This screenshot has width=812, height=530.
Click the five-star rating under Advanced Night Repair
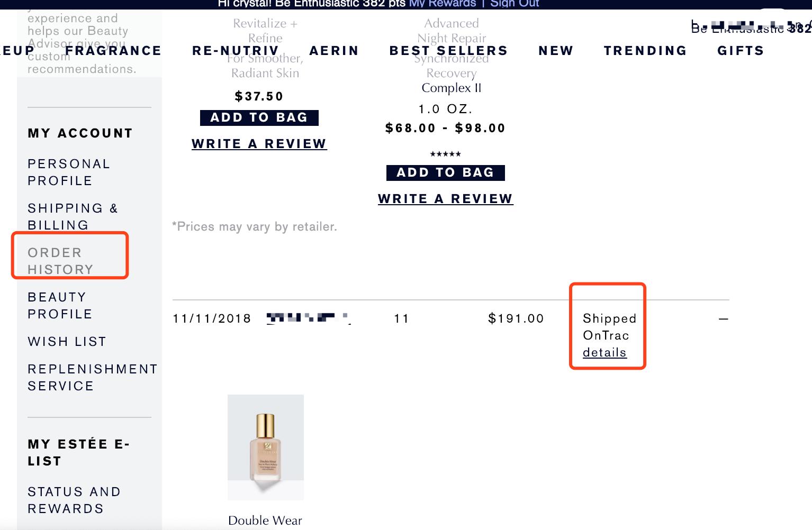445,154
